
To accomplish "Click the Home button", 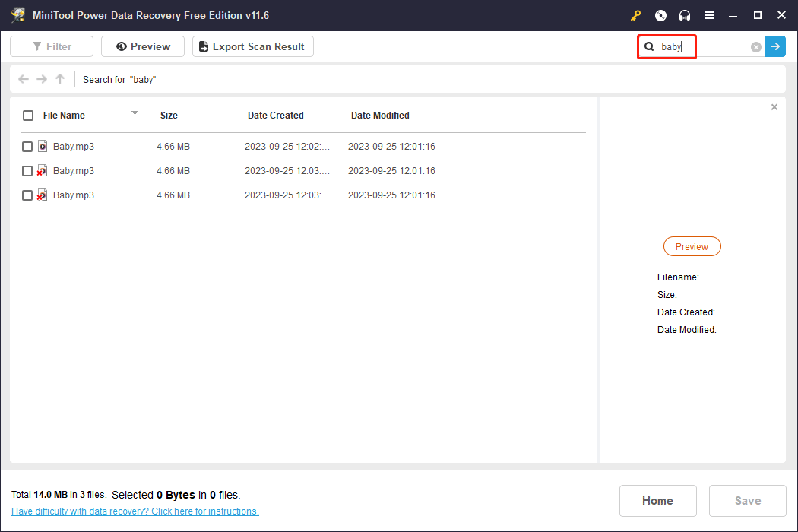I will click(x=658, y=501).
